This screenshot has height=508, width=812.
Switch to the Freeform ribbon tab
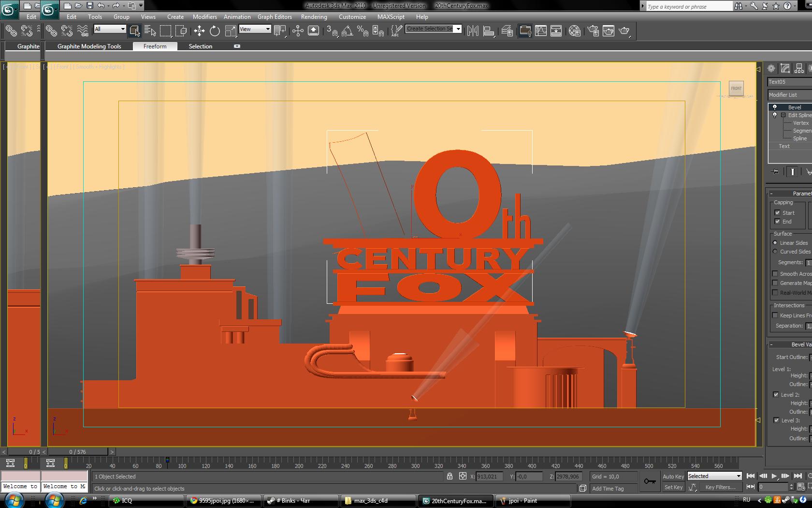[x=155, y=46]
